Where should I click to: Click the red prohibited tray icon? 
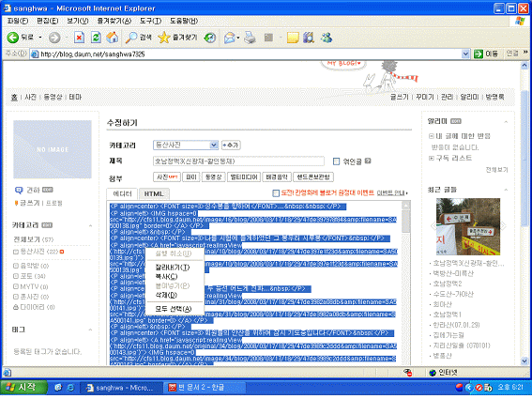pos(479,387)
